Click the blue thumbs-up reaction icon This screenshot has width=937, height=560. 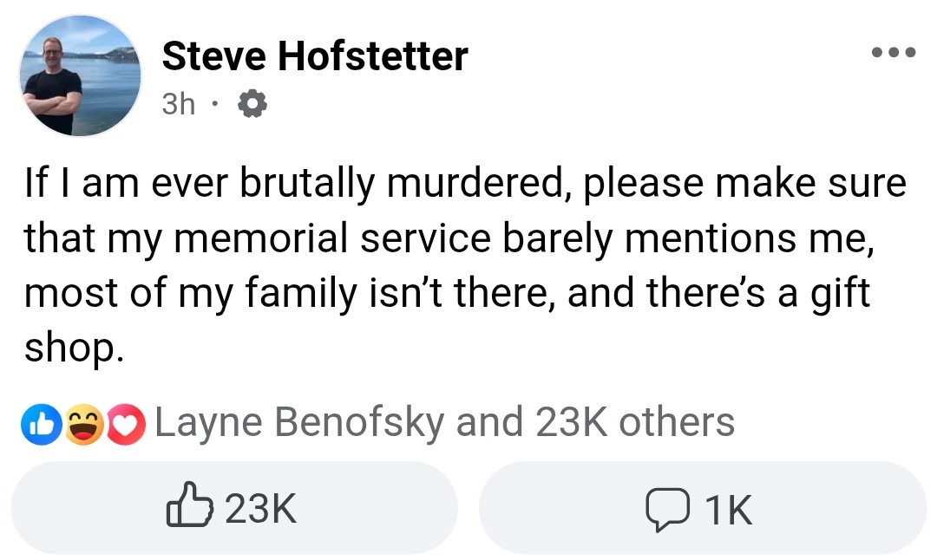(40, 423)
